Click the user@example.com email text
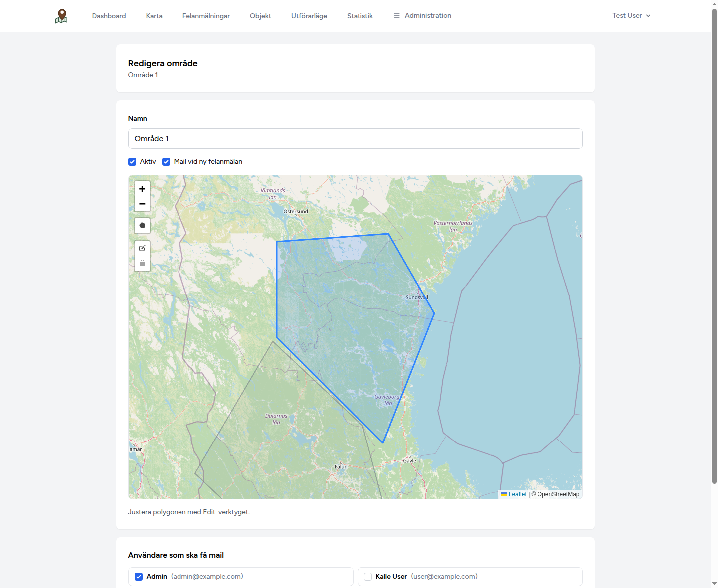 coord(444,576)
